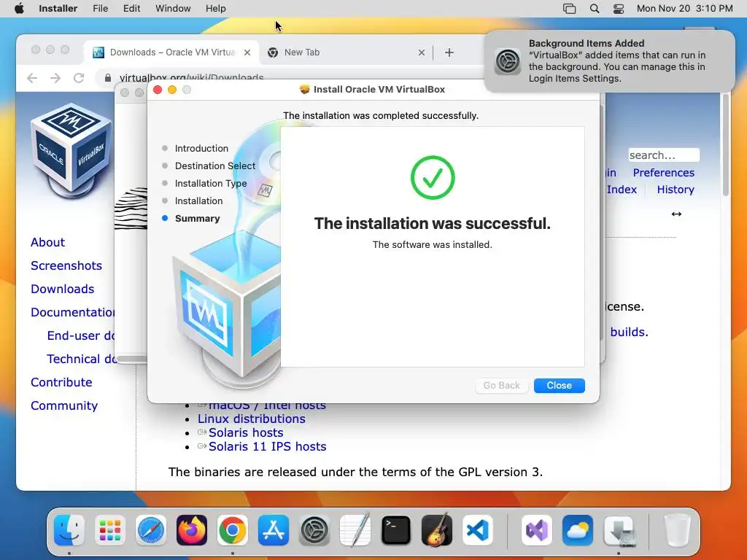Open the Community link in the sidebar
Image resolution: width=747 pixels, height=560 pixels.
64,405
